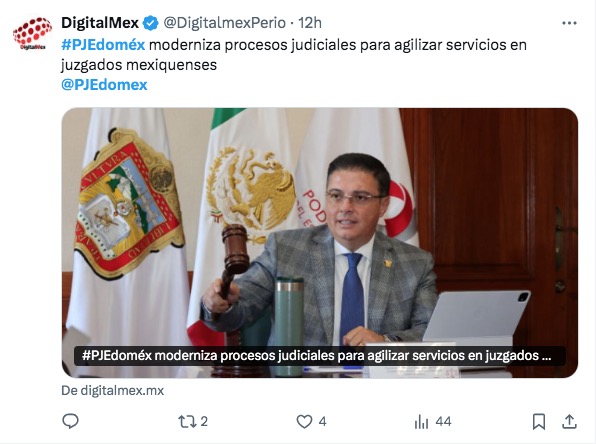Open the @DigitalmexPerio handle link

(225, 23)
